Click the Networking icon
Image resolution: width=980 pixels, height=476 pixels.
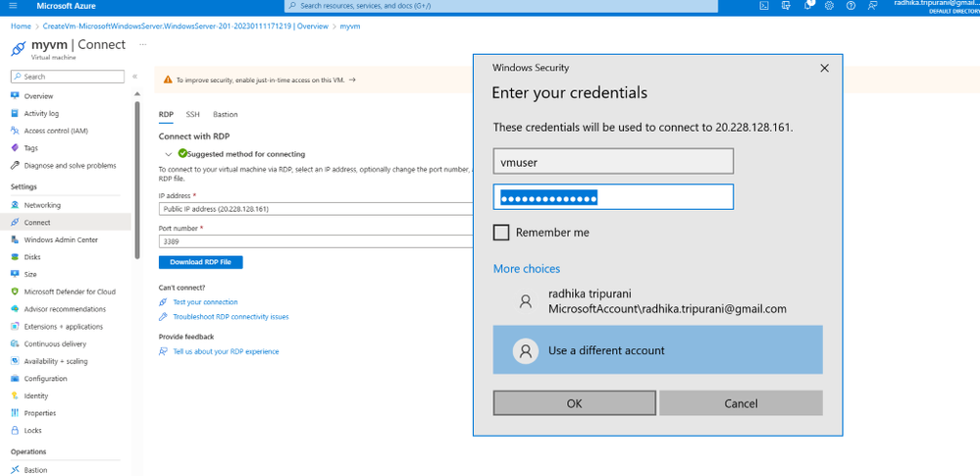15,205
